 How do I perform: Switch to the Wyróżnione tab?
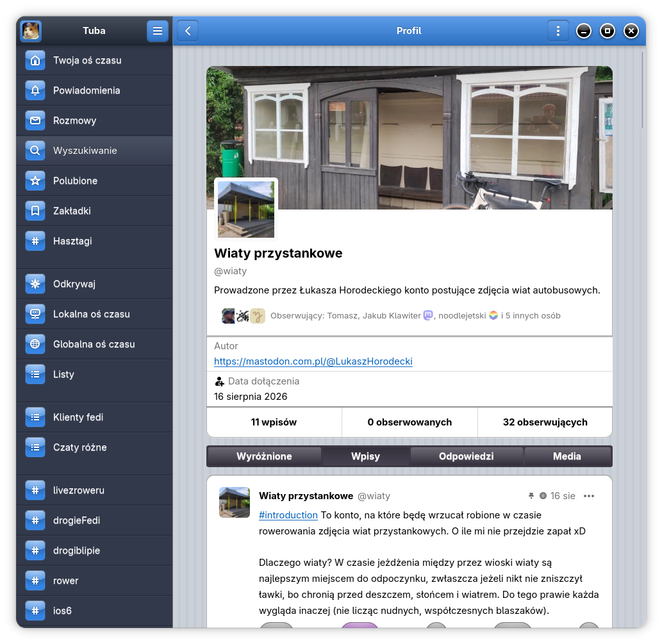(264, 456)
